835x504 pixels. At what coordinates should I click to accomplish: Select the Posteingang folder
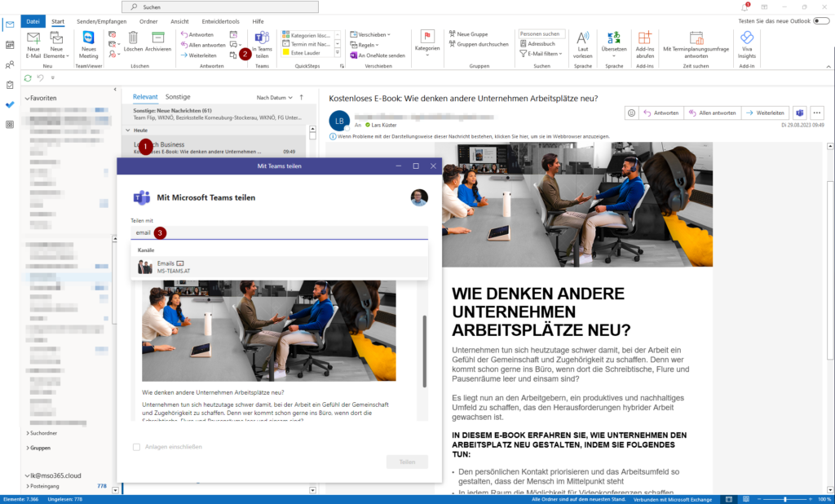point(45,486)
